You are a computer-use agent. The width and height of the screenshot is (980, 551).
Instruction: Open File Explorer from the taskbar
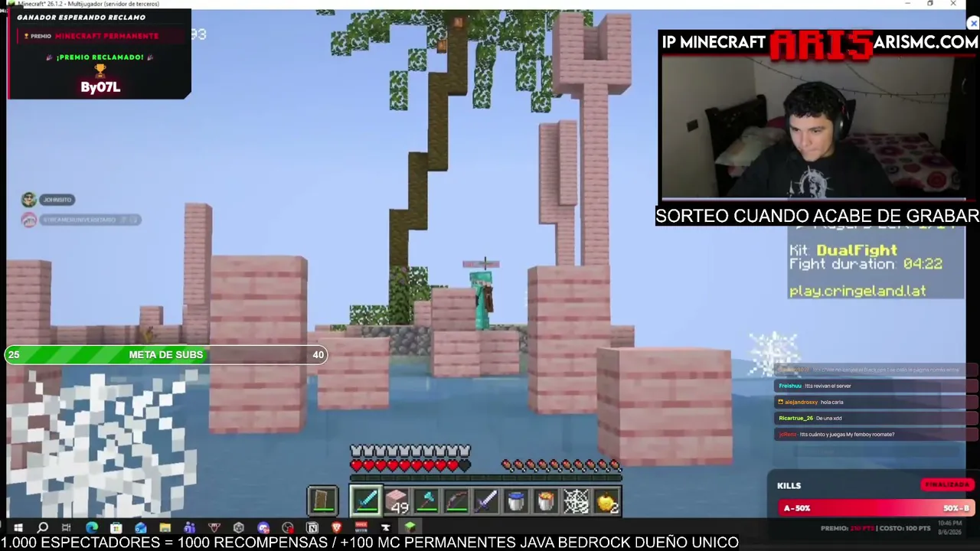[165, 527]
